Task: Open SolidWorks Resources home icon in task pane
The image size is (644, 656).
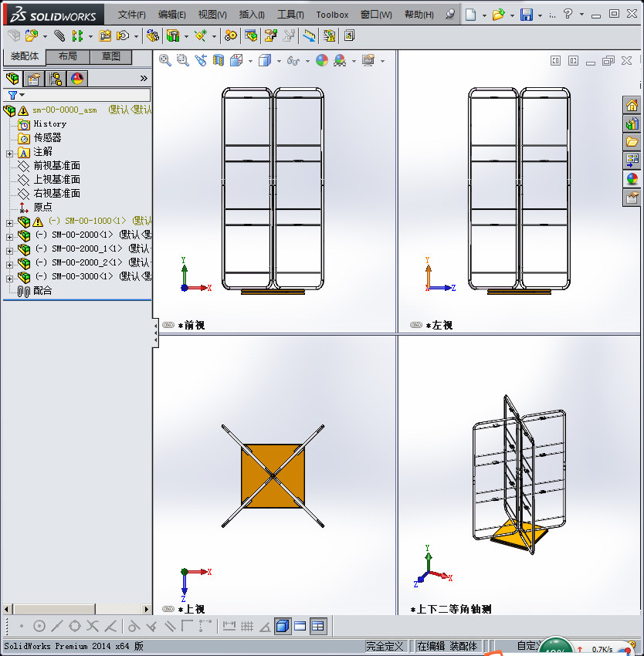Action: [632, 105]
